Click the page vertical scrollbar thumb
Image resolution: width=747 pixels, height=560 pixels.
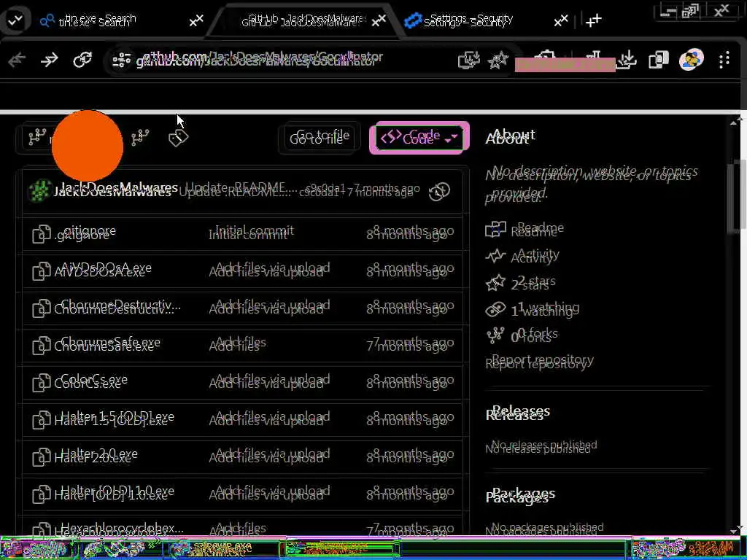(737, 195)
